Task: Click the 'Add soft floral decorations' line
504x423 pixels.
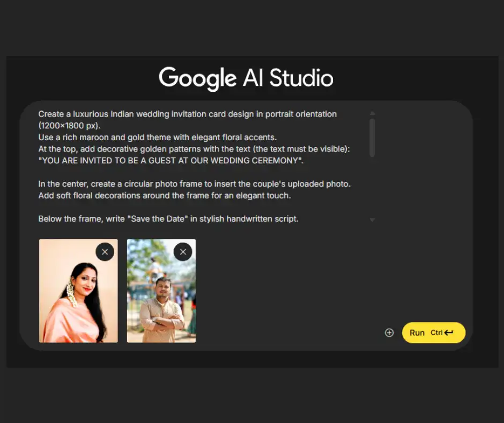Action: pos(164,195)
